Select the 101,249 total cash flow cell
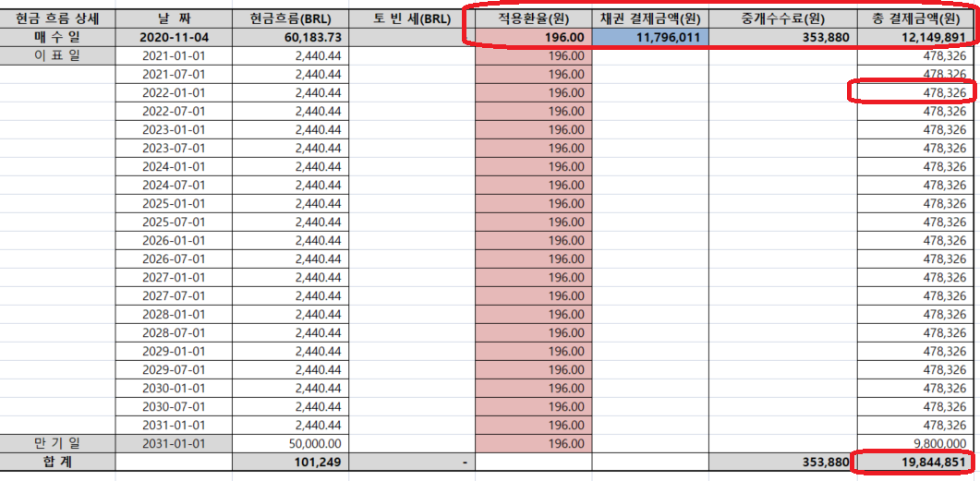Viewport: 980px width, 481px height. pos(290,463)
